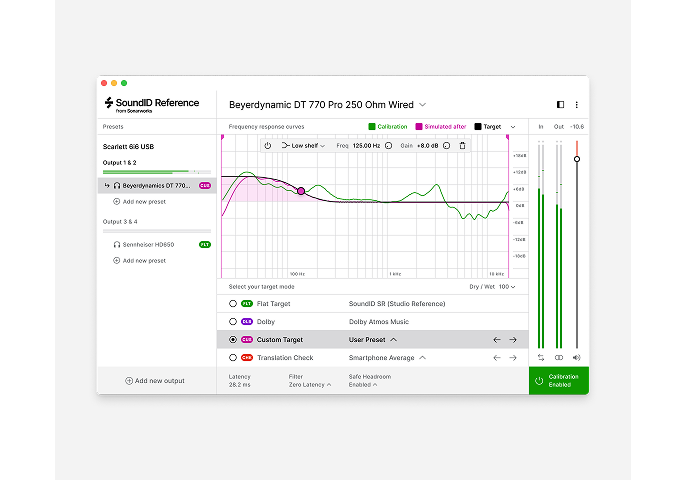Click the Gain value +8.0 dB field
The width and height of the screenshot is (686, 480).
427,146
